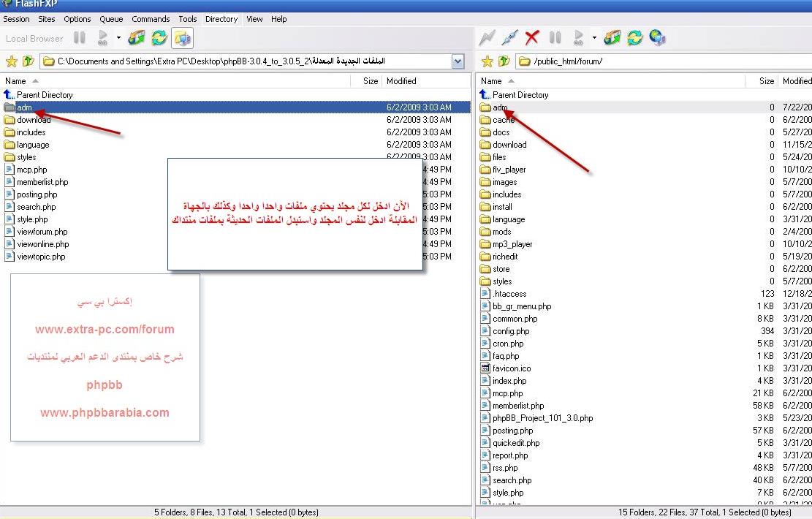Select the remote docs folder
Viewport: 812px width, 519px height.
pos(495,132)
